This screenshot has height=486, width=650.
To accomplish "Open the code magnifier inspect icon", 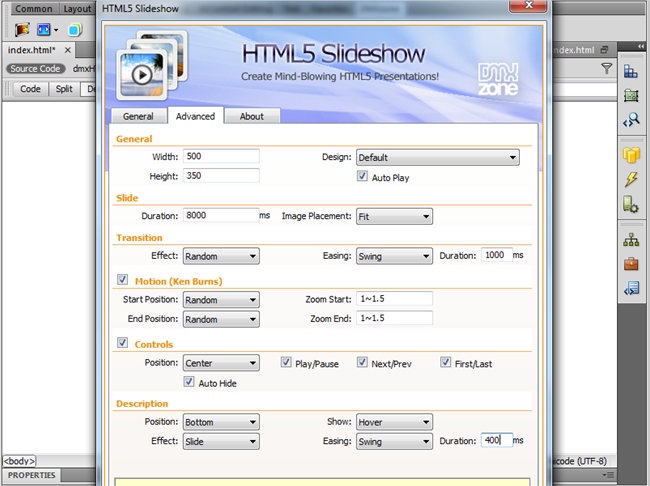I will (631, 120).
